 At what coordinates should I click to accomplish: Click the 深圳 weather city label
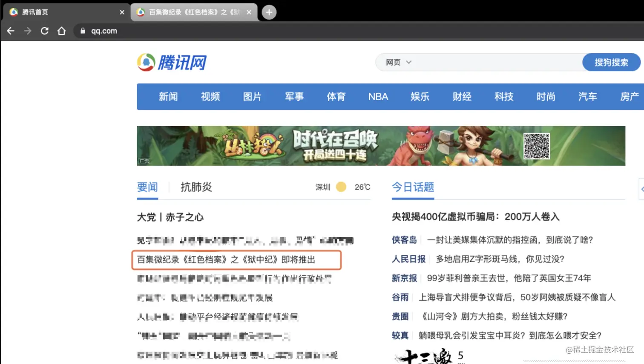[x=323, y=187]
